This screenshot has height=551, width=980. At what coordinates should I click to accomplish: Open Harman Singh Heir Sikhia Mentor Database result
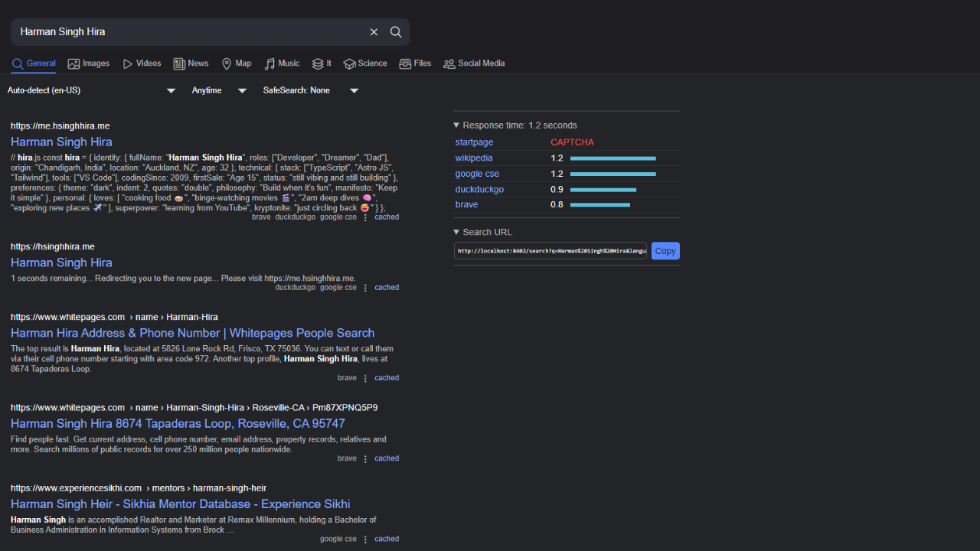coord(180,504)
